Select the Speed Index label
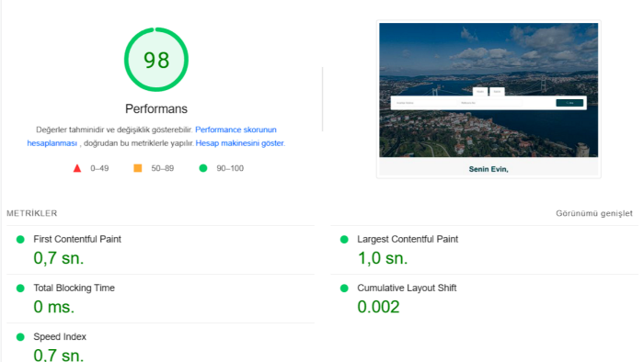The width and height of the screenshot is (644, 362). (x=60, y=336)
